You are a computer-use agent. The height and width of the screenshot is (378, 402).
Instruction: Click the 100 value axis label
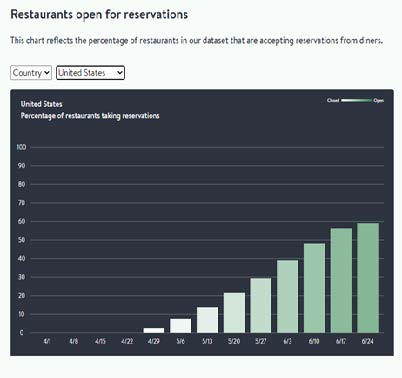pyautogui.click(x=21, y=147)
